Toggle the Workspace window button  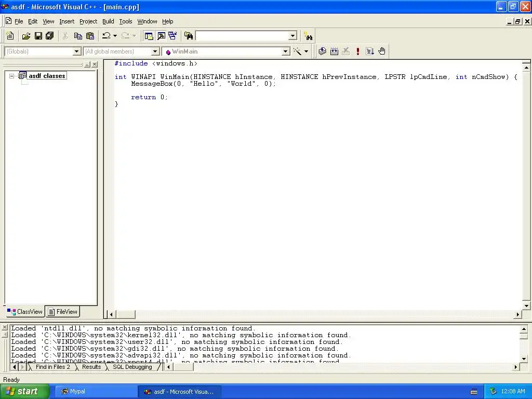point(149,36)
